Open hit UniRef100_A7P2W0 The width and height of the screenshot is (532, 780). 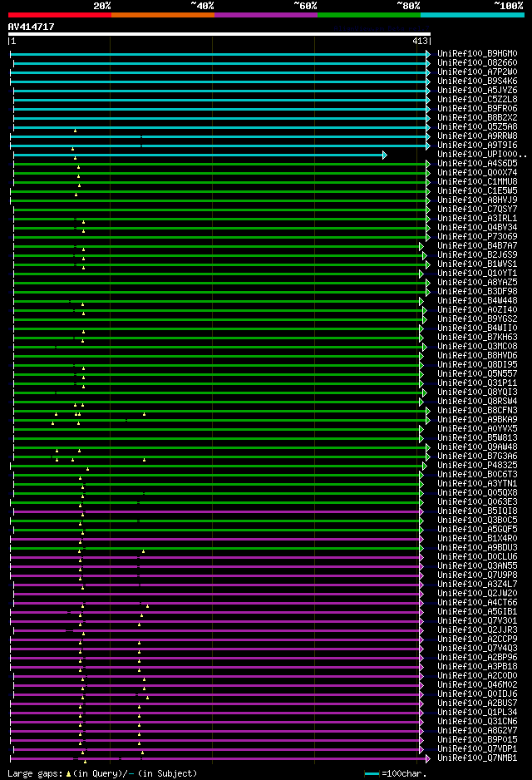(477, 72)
